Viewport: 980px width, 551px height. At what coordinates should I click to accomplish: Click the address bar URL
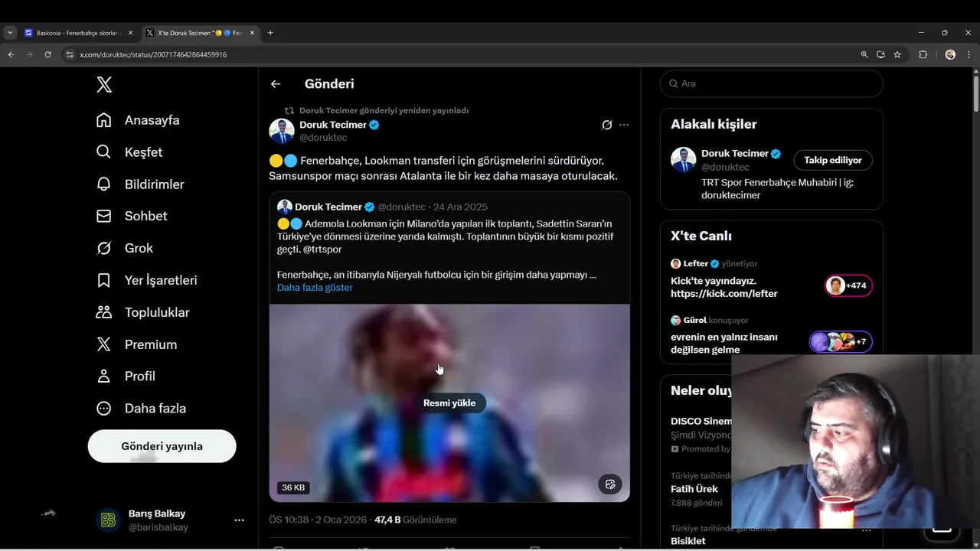153,54
